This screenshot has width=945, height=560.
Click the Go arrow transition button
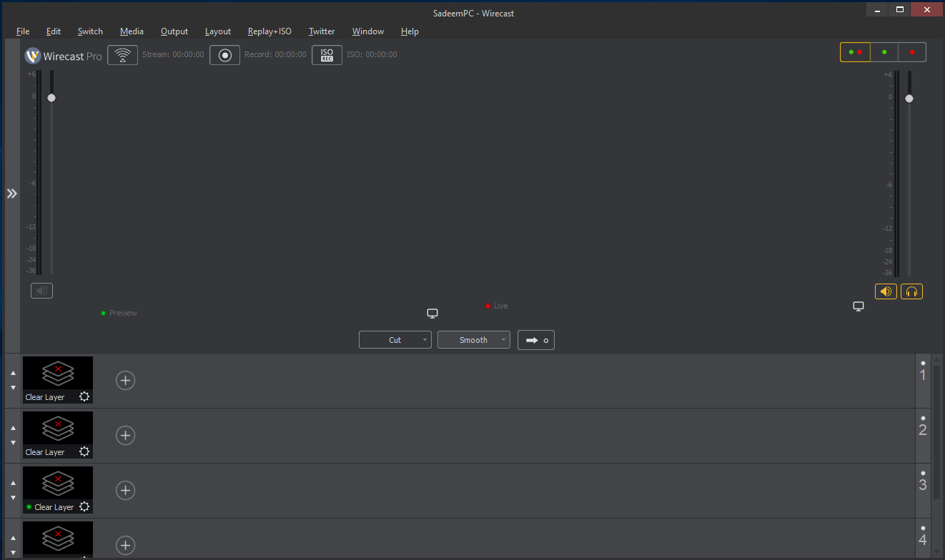(x=536, y=340)
